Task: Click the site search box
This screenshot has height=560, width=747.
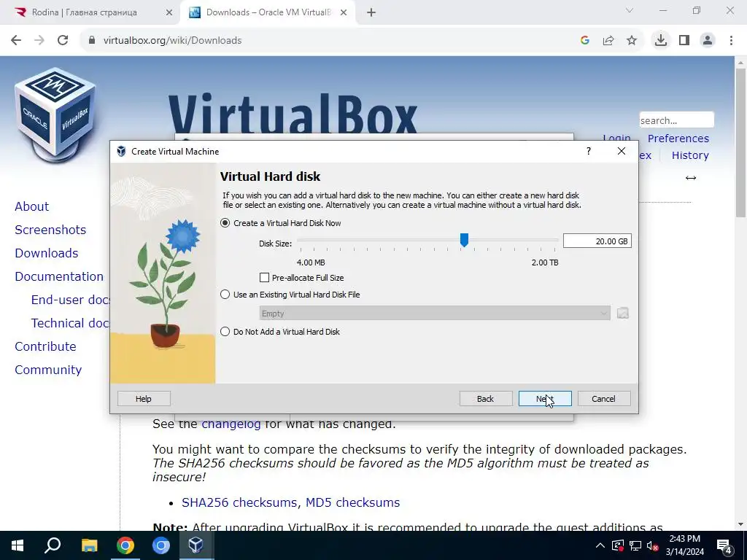Action: [x=676, y=120]
